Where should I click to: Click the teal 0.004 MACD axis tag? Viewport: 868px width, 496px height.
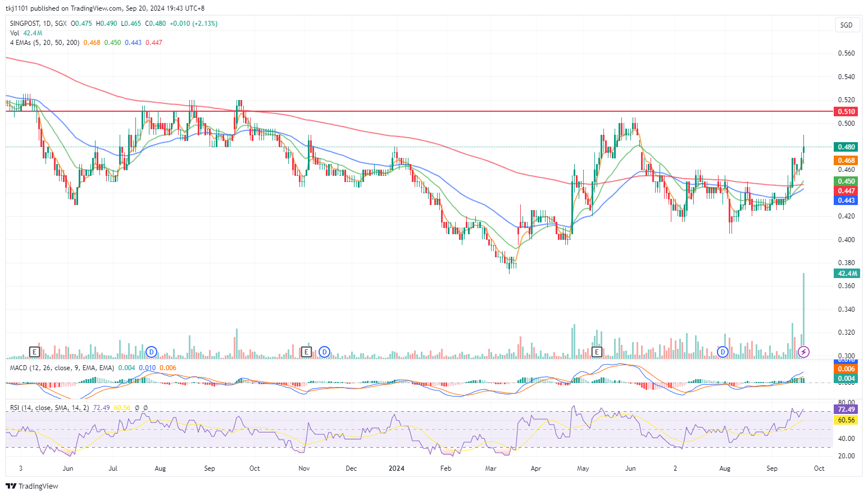click(x=846, y=378)
